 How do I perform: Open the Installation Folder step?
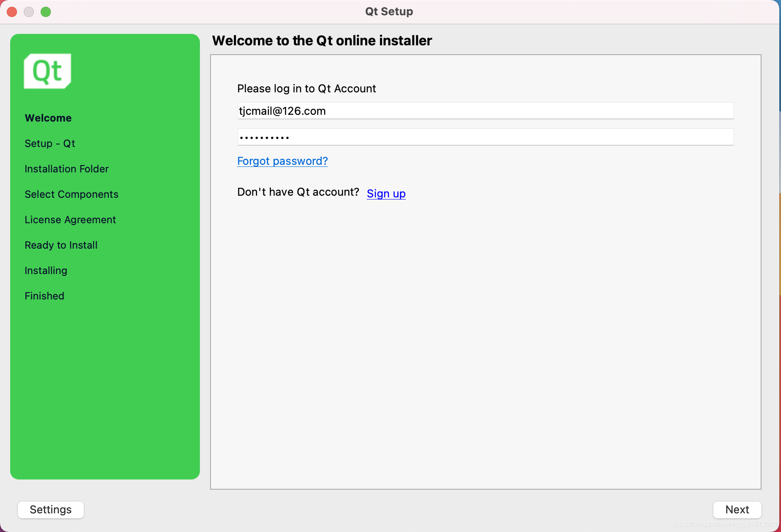66,169
